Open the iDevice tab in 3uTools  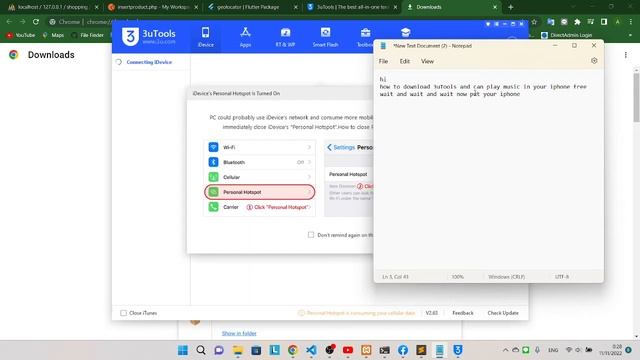(205, 37)
